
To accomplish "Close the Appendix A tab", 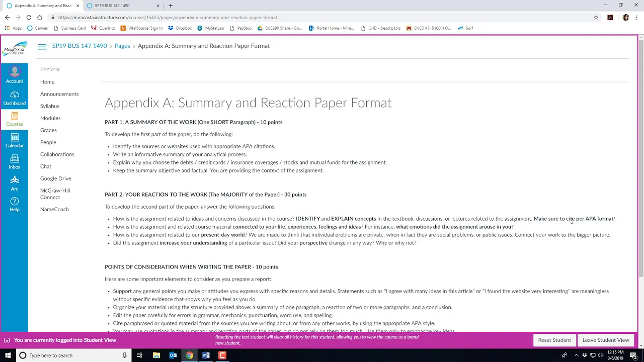I will point(77,6).
